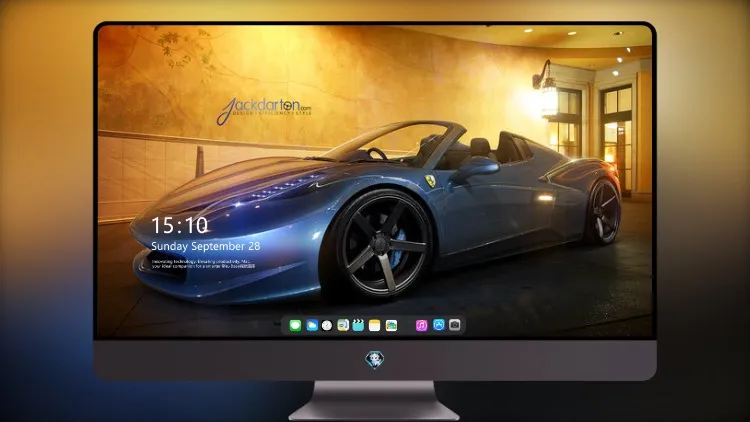Open the green Messages app in dock
Image resolution: width=750 pixels, height=422 pixels.
(295, 325)
